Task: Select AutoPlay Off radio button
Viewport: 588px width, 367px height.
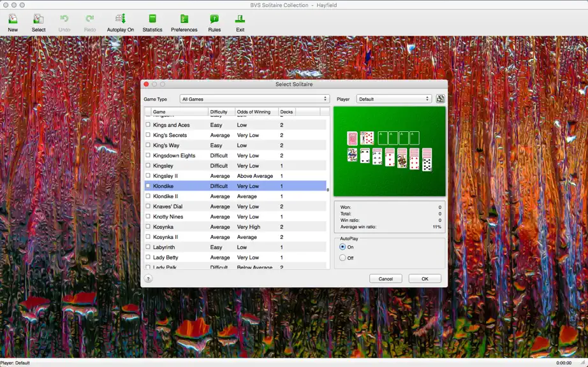Action: [x=342, y=257]
